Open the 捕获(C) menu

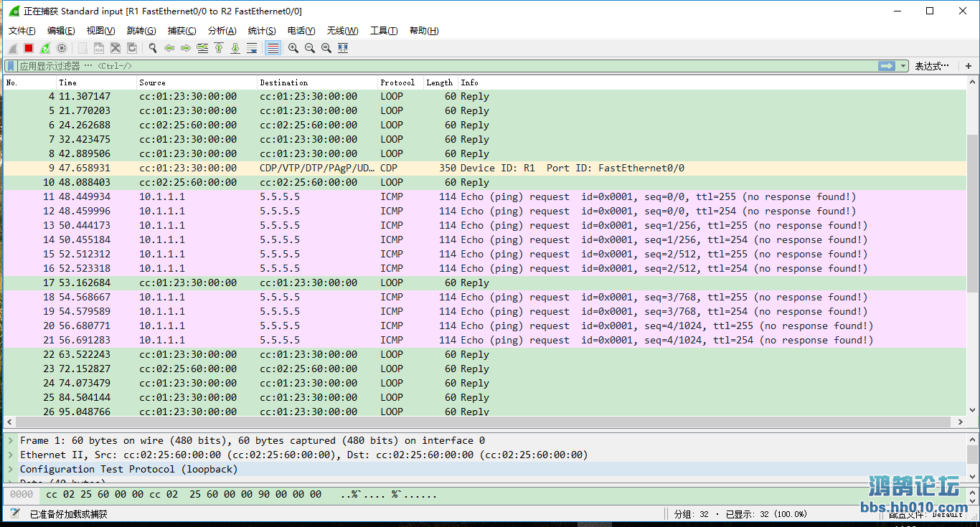point(182,31)
